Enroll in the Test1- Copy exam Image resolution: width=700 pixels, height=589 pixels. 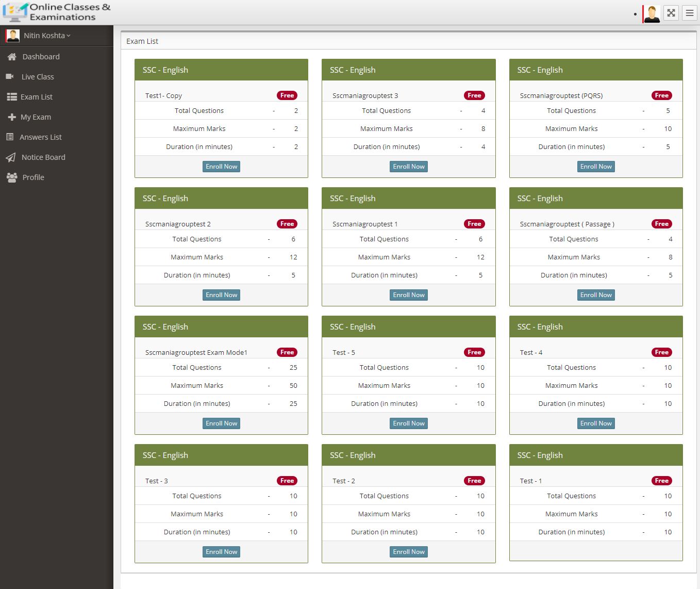[x=221, y=167]
